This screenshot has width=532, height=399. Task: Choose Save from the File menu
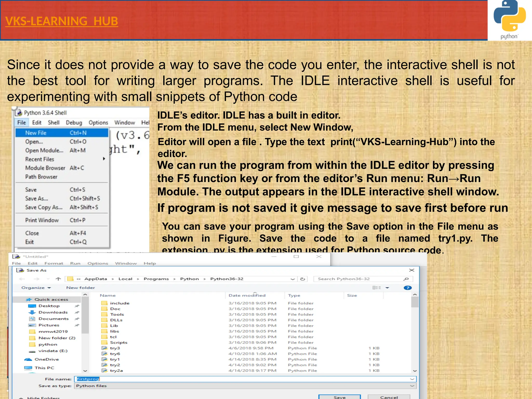62,190
